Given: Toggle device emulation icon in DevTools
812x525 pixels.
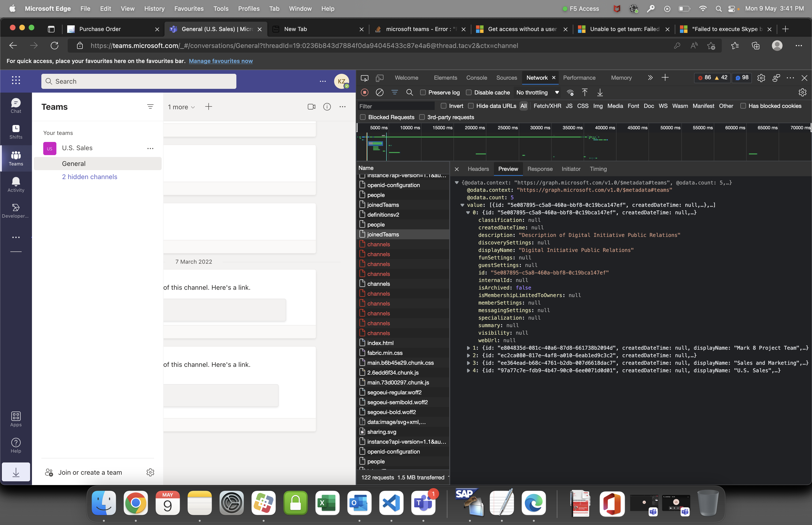Looking at the screenshot, I should click(379, 78).
